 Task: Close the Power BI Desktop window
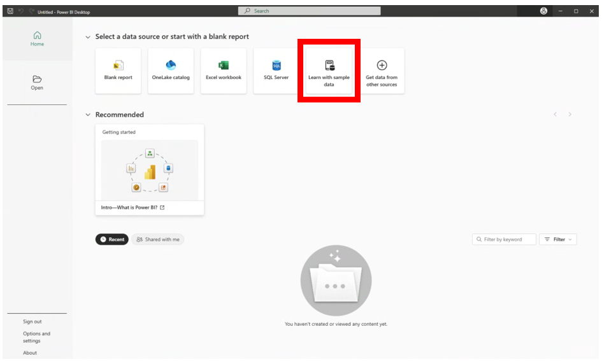[x=592, y=11]
